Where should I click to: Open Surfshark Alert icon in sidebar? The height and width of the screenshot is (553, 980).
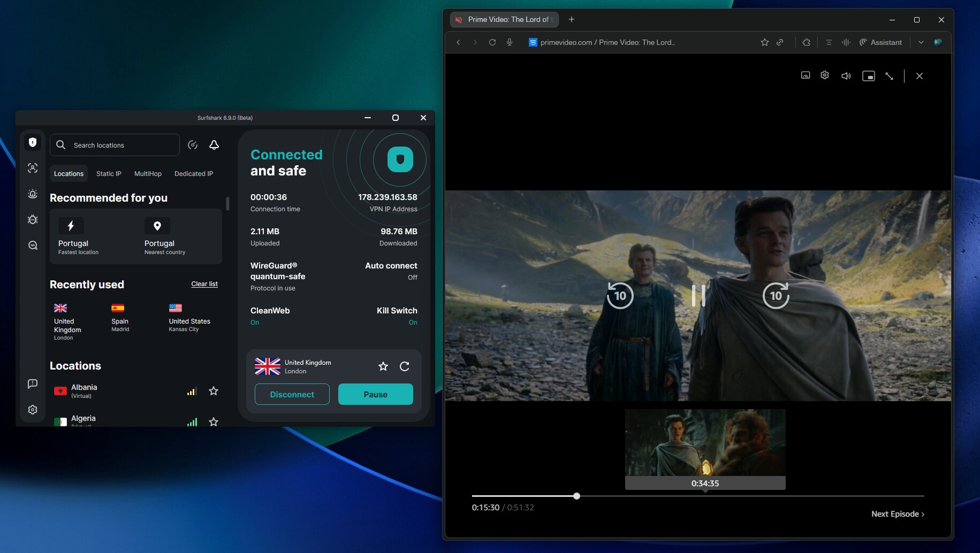point(33,194)
